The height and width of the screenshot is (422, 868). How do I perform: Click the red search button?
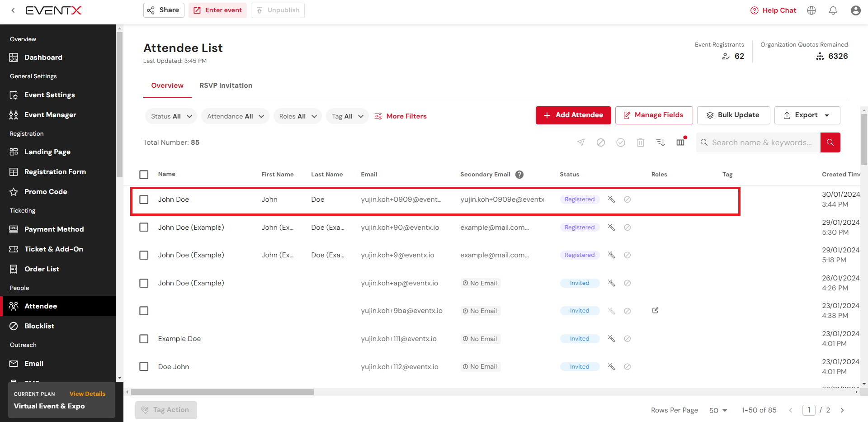[830, 142]
